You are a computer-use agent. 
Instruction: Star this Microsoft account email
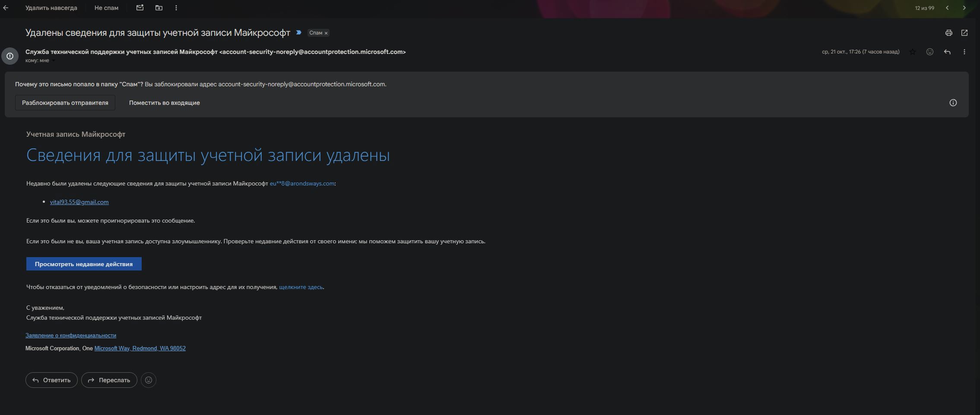click(913, 52)
